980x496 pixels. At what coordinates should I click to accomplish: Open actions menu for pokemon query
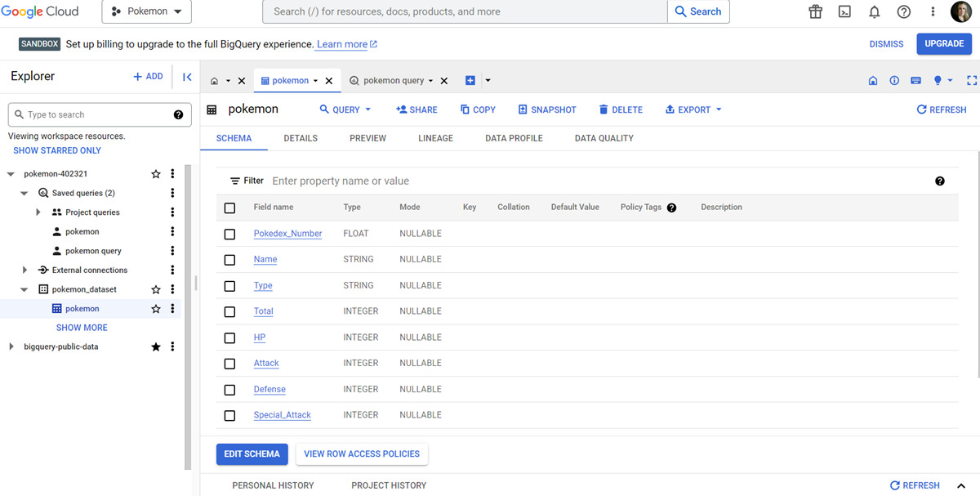point(172,251)
